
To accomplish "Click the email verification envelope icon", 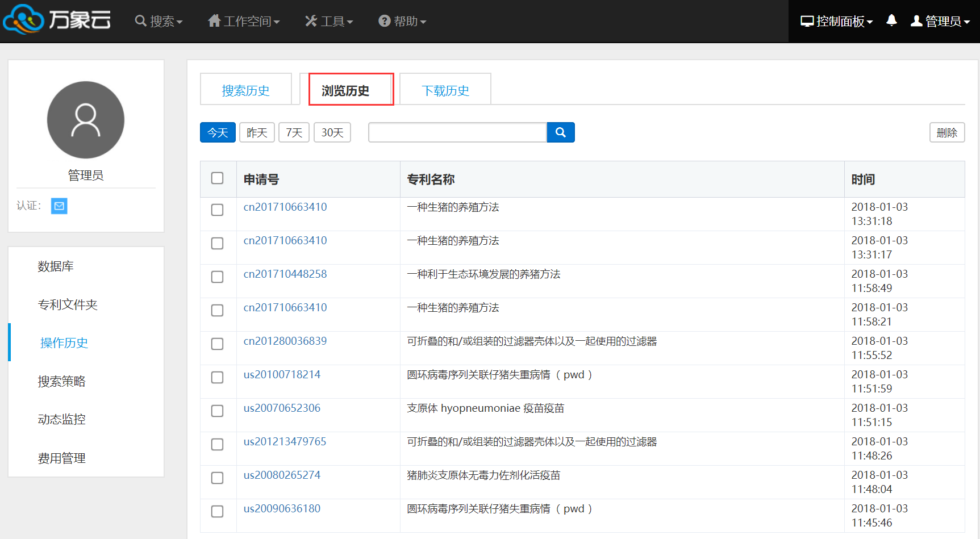I will [59, 206].
